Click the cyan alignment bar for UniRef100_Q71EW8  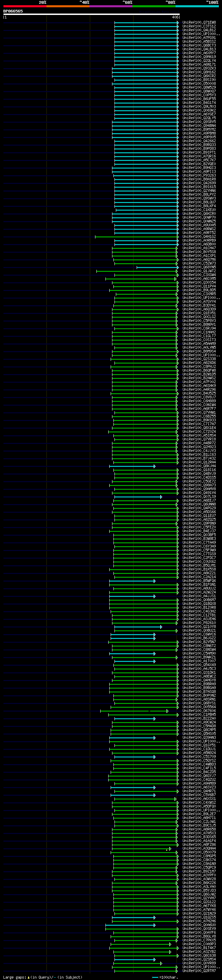(146, 23)
